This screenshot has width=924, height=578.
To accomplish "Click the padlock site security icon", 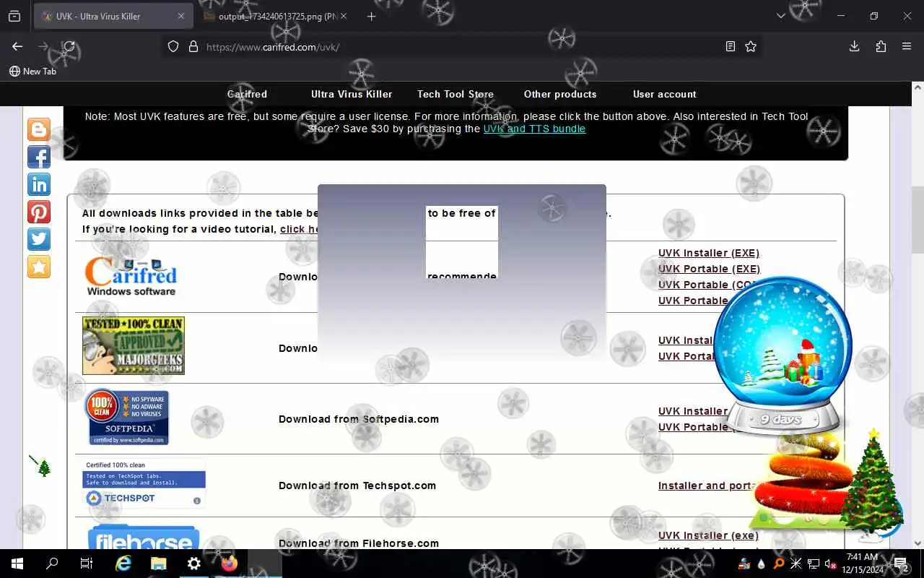I will (193, 46).
